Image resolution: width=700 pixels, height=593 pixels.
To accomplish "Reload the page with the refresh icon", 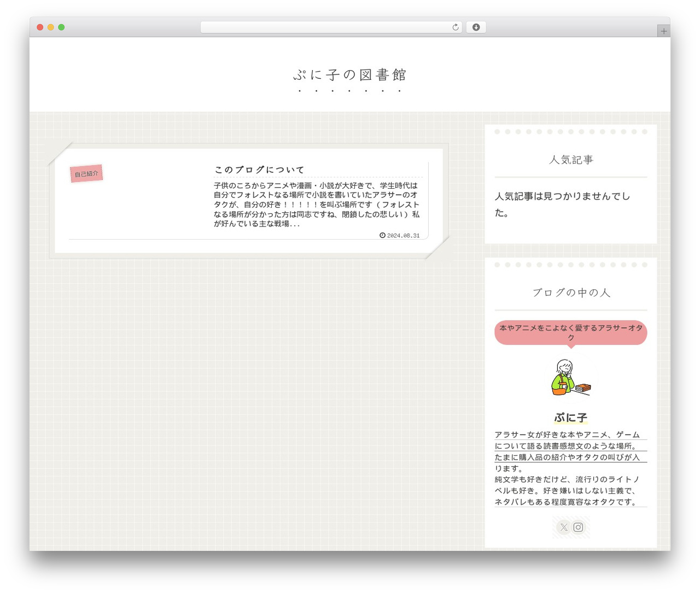I will point(455,27).
